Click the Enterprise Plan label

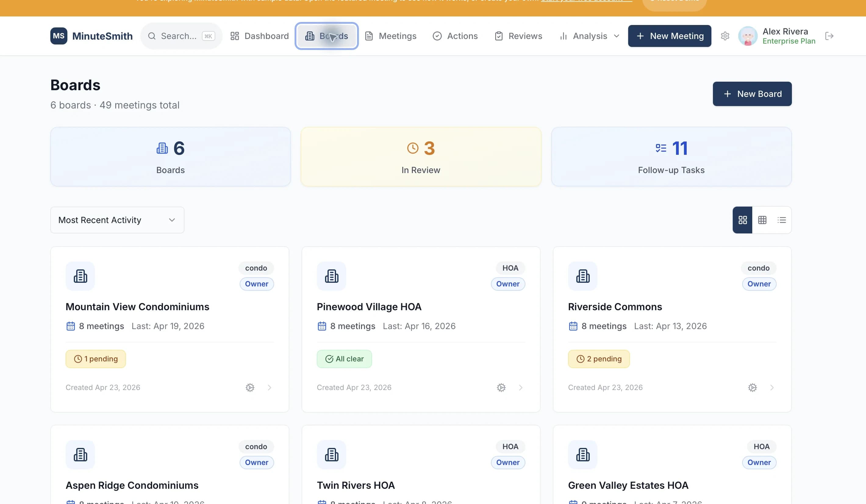tap(789, 41)
